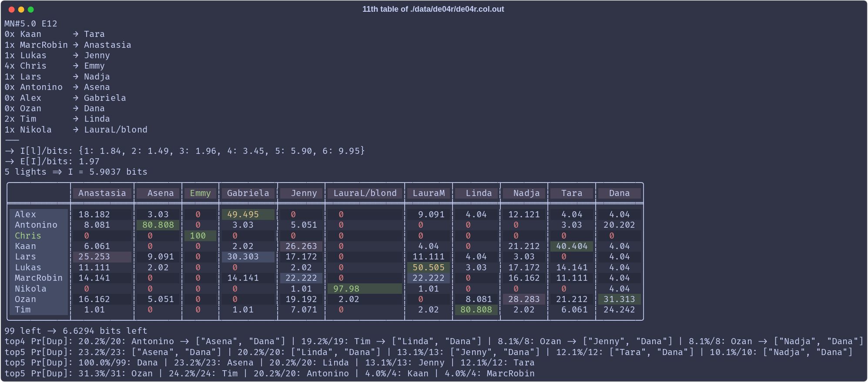Click the yellow minimize window button
Image resolution: width=868 pixels, height=382 pixels.
point(21,9)
